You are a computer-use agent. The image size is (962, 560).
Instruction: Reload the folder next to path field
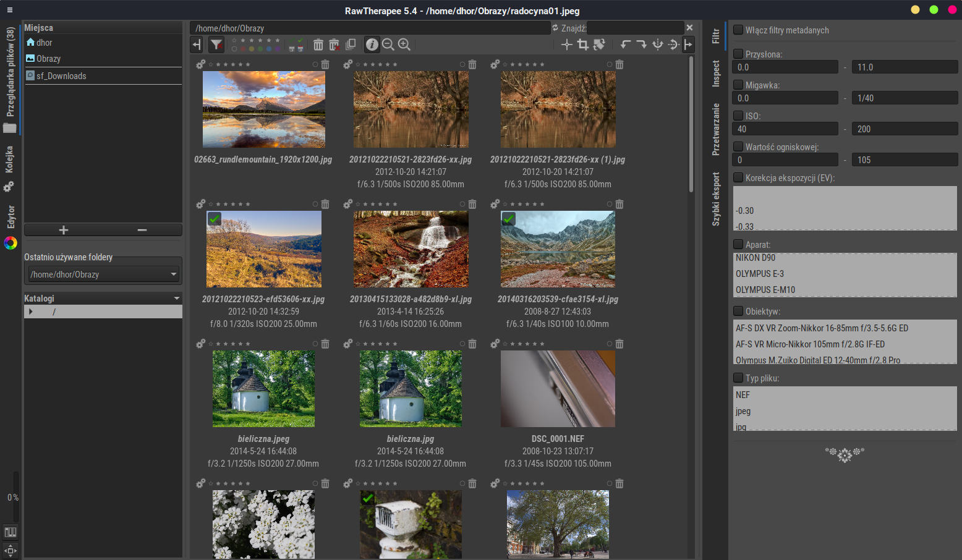click(x=555, y=28)
